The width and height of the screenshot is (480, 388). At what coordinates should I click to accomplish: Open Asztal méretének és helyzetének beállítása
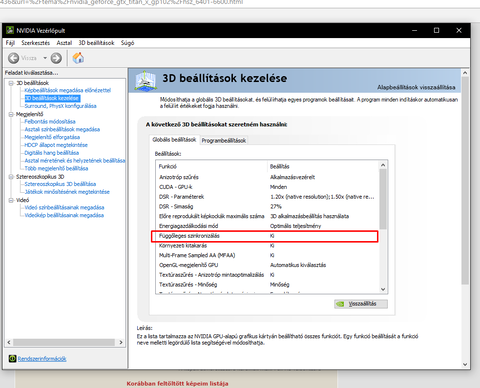(75, 161)
